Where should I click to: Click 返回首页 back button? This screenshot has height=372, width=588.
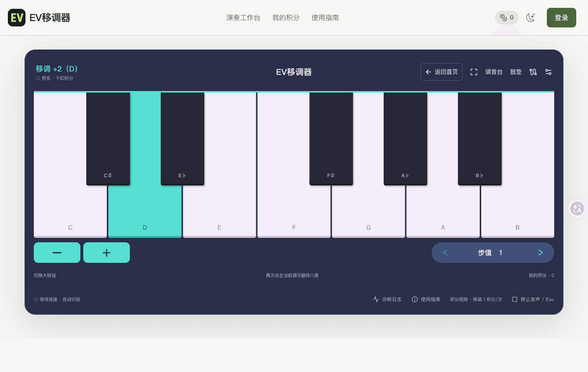[x=441, y=72]
